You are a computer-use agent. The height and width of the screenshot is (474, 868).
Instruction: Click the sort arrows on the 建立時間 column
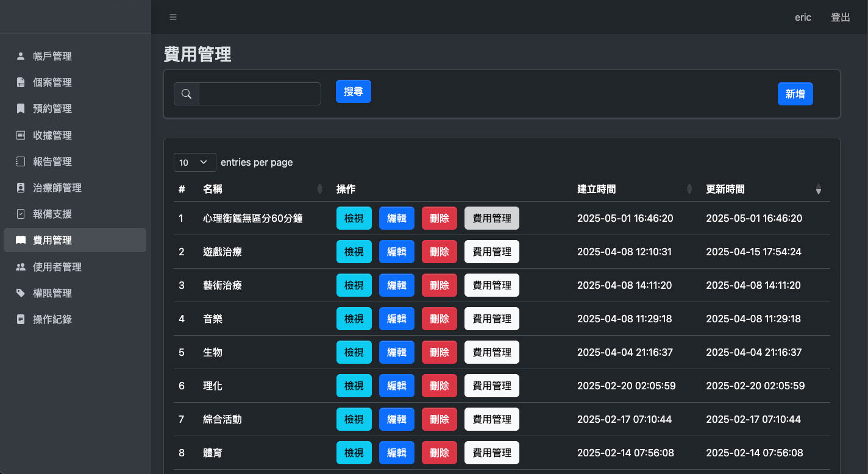[x=689, y=189]
